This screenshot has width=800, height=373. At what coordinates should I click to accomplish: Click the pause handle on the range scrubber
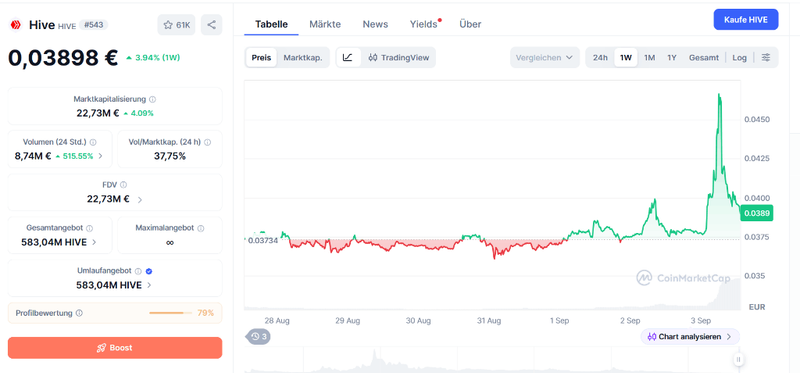tap(738, 359)
